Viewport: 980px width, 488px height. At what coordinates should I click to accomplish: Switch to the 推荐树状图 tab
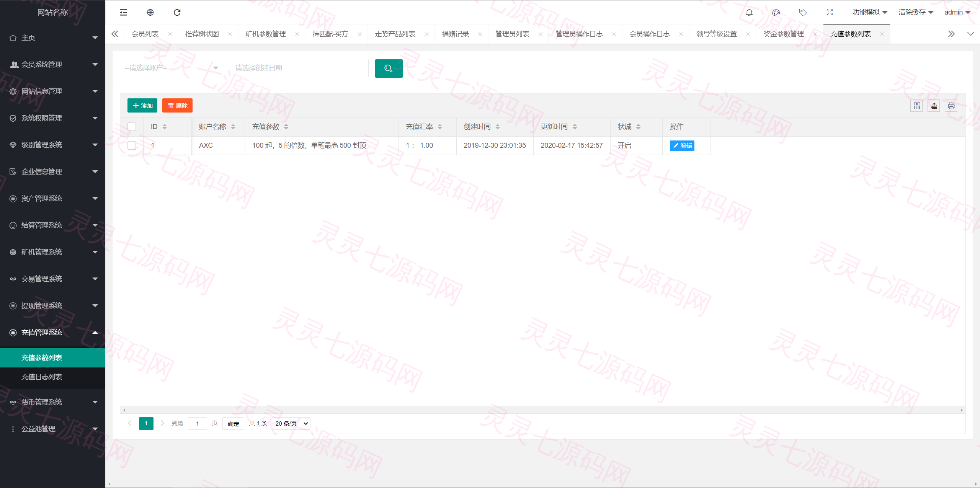[x=202, y=34]
